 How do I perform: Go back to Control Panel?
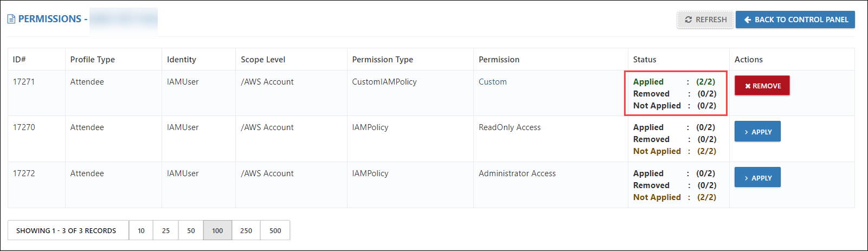tap(795, 20)
